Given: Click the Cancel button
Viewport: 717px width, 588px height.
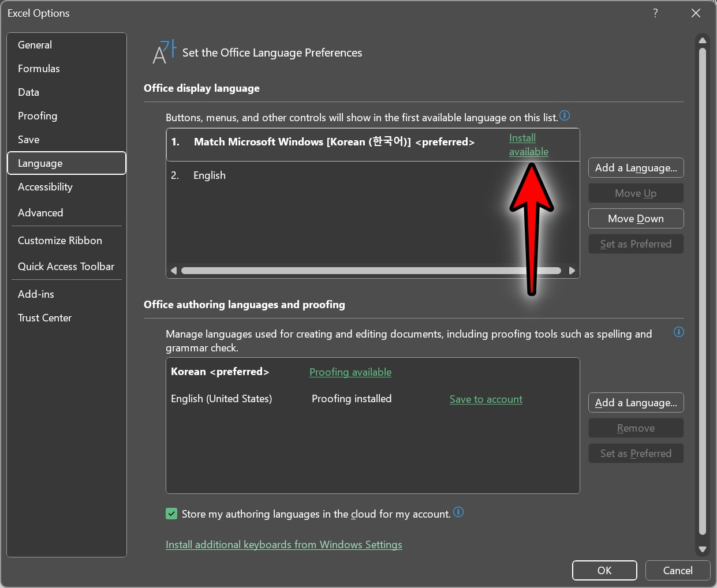Looking at the screenshot, I should pyautogui.click(x=678, y=571).
